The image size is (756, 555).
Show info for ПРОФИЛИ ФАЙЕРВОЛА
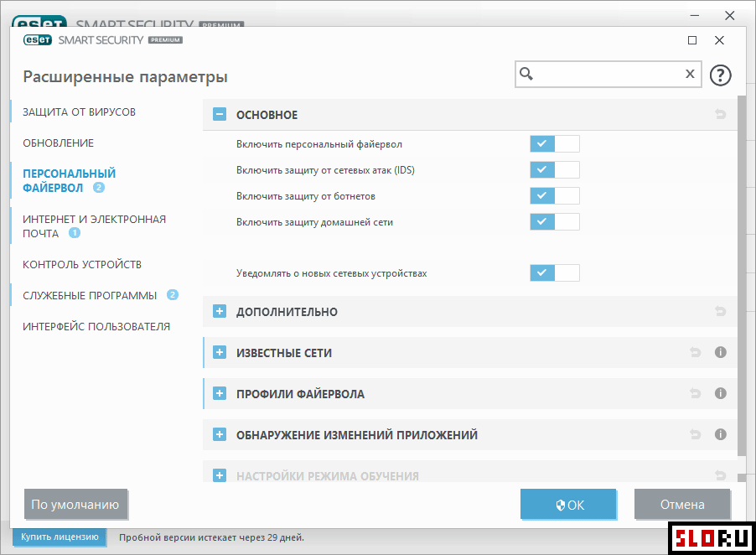point(720,393)
